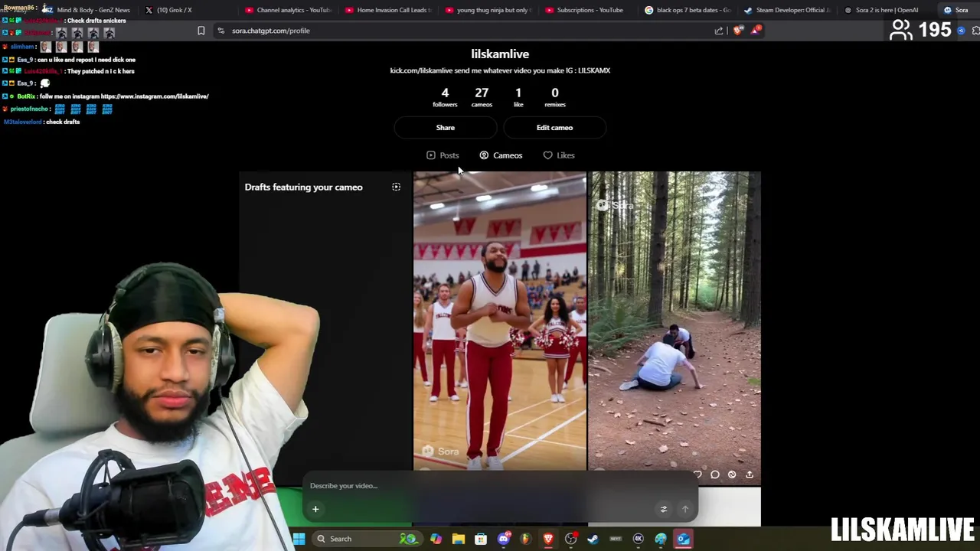The image size is (980, 551).
Task: Click the 1 like count
Action: [518, 97]
